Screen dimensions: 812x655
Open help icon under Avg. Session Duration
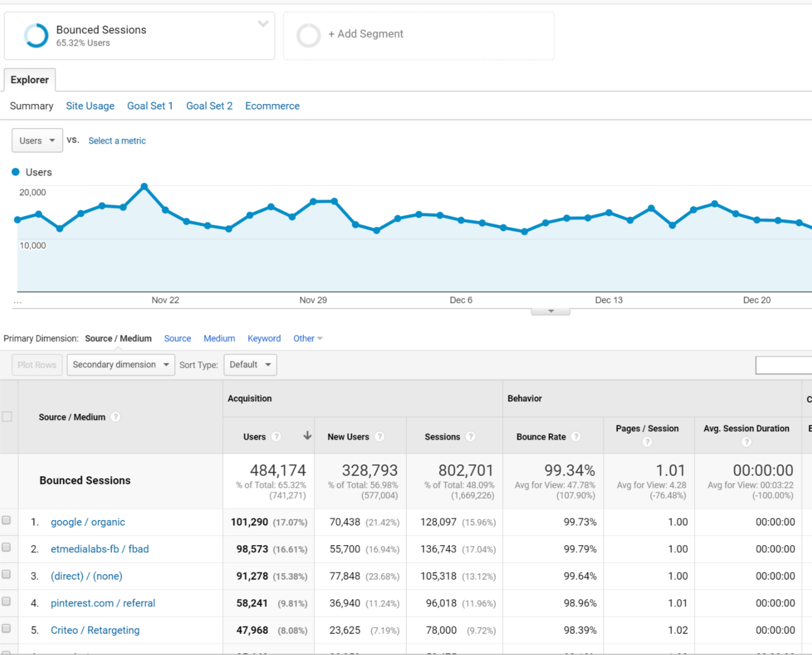[x=746, y=442]
